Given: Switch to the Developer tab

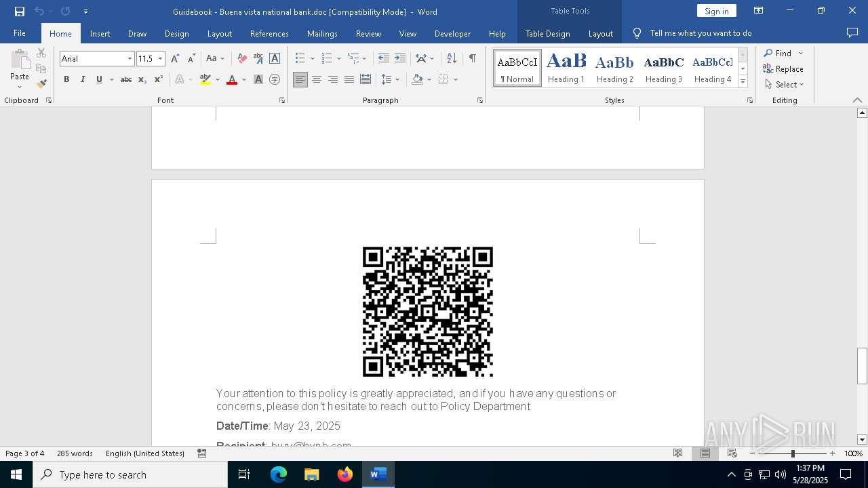Looking at the screenshot, I should point(452,33).
